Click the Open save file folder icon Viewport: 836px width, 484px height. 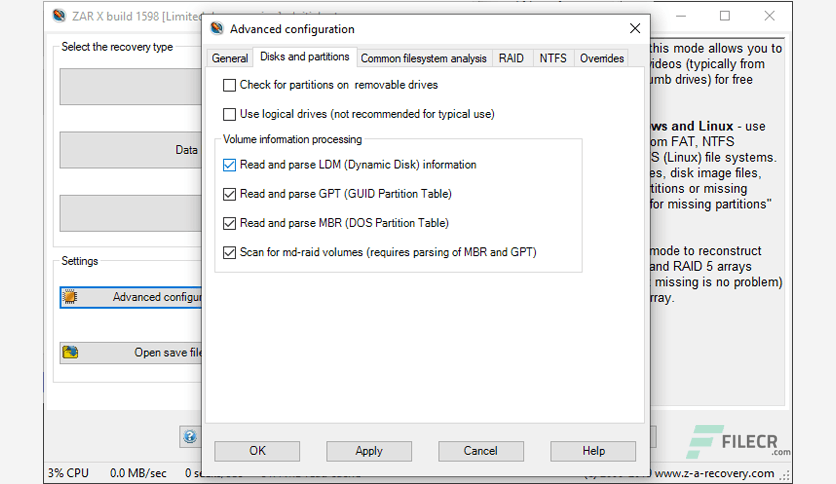(70, 352)
